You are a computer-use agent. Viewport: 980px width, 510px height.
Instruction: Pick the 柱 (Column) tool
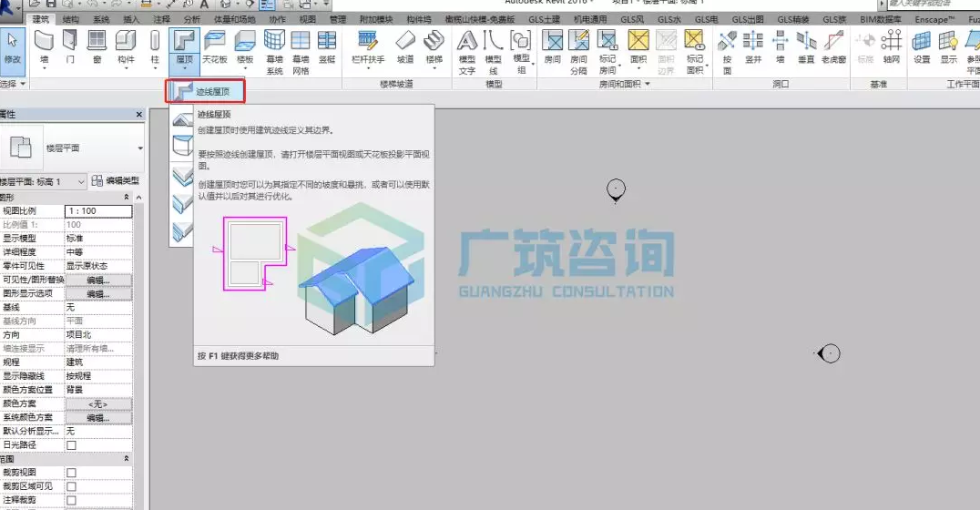(155, 47)
